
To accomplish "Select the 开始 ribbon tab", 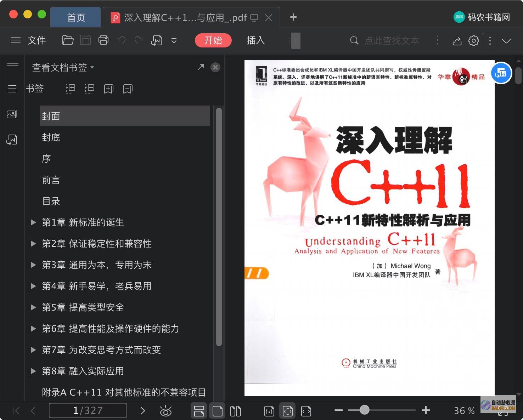I will click(x=213, y=40).
